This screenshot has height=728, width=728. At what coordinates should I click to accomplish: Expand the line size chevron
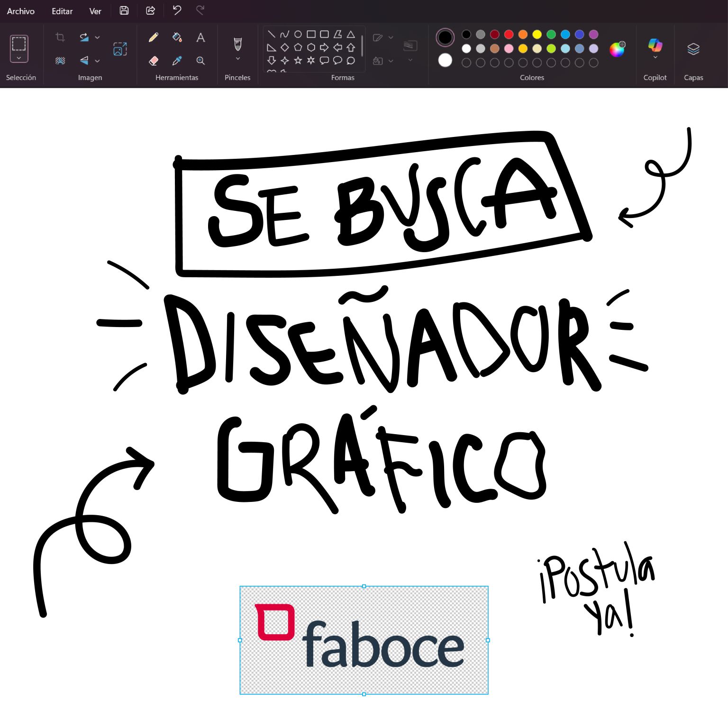click(x=410, y=60)
